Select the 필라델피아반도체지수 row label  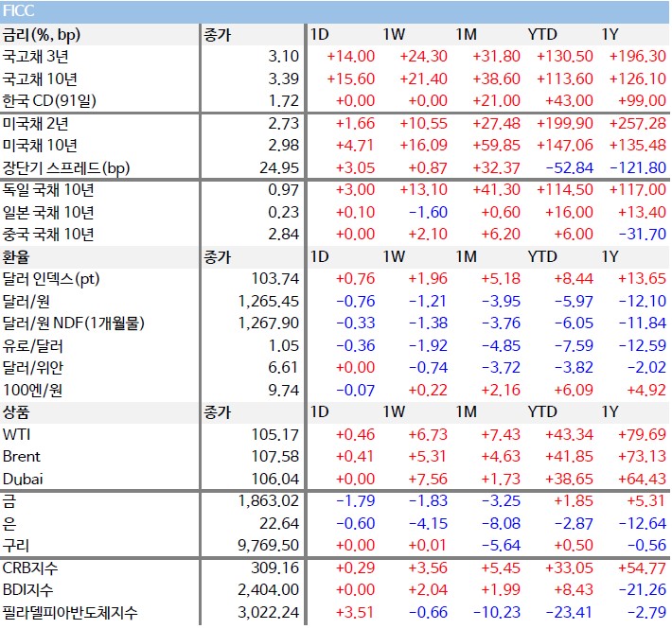(70, 613)
